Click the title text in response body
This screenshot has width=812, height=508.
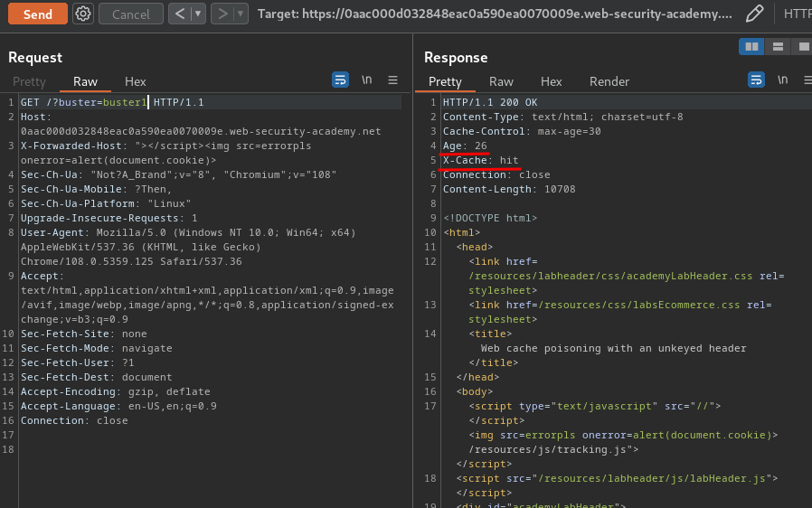[613, 349]
